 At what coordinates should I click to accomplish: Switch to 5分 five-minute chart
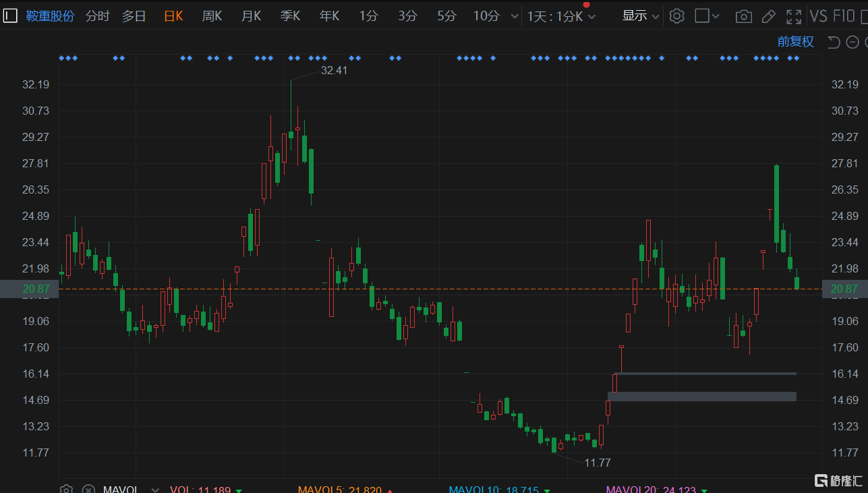click(446, 16)
